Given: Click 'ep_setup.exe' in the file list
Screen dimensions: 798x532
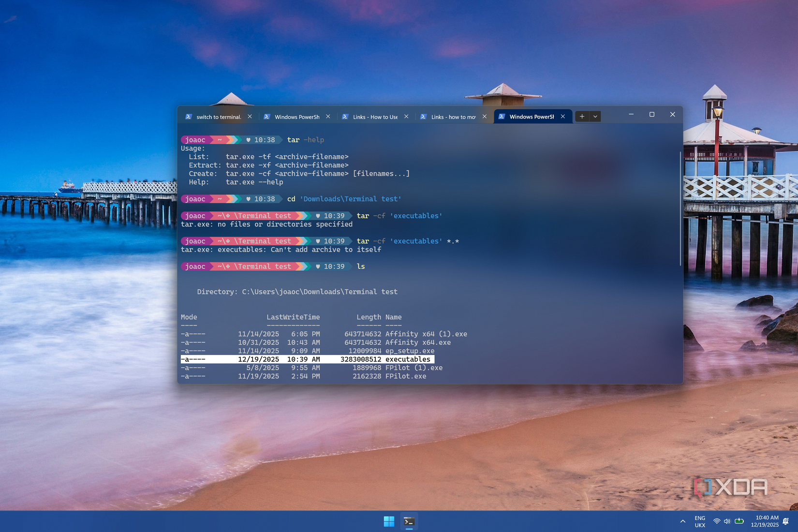Looking at the screenshot, I should (x=410, y=351).
